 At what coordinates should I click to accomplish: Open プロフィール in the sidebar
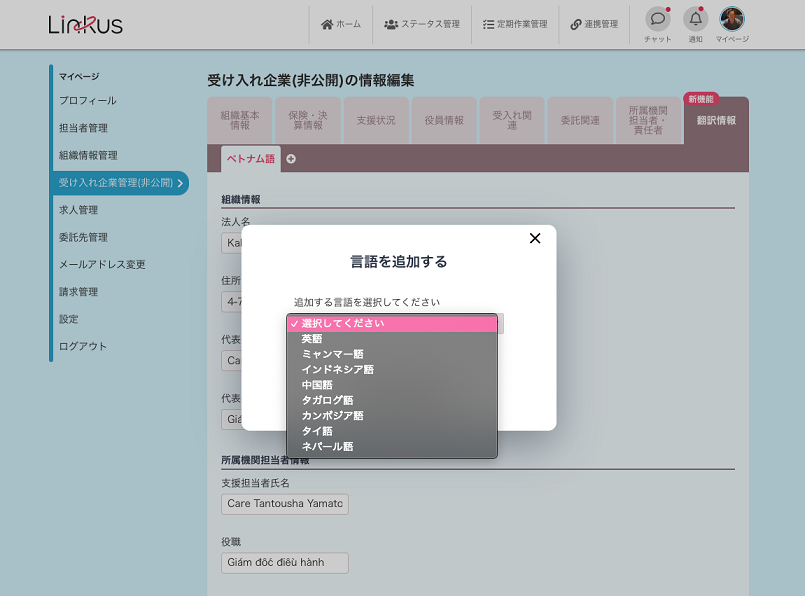[88, 101]
